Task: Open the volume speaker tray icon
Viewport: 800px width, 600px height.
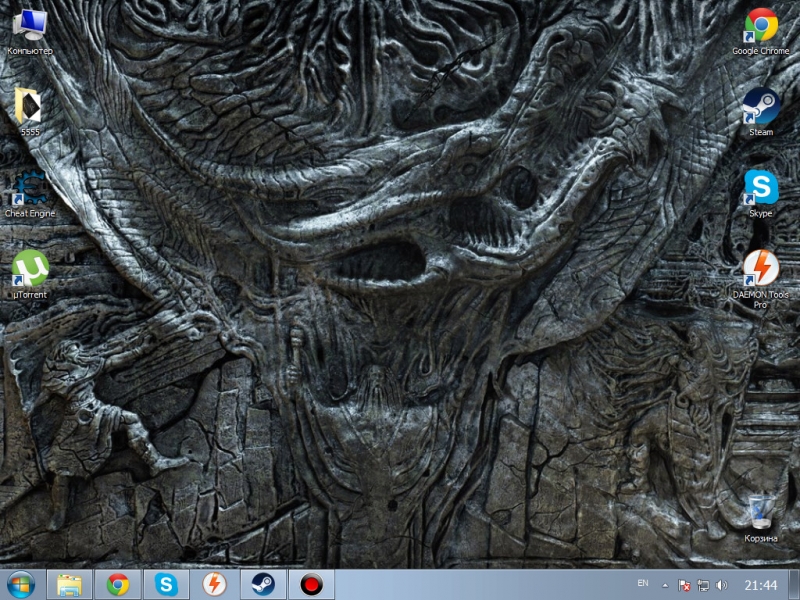Action: pos(721,585)
